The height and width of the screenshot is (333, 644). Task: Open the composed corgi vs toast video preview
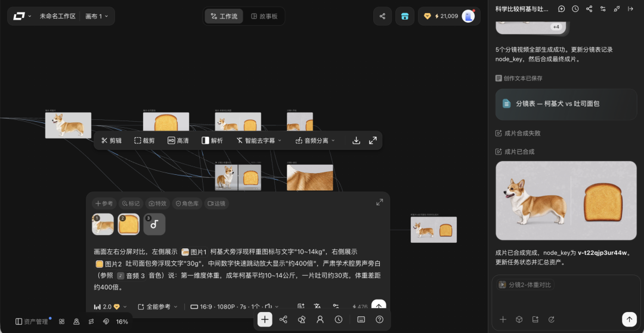[x=566, y=201]
